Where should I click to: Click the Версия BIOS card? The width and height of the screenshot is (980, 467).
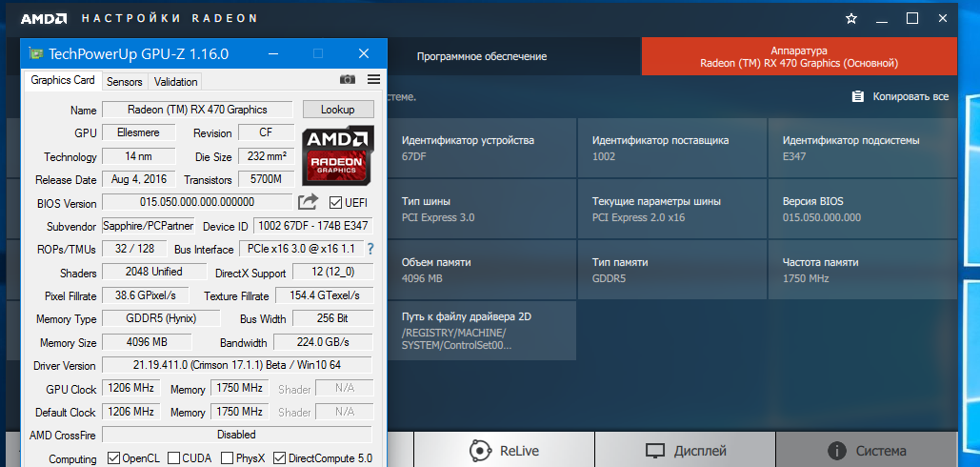coord(863,209)
